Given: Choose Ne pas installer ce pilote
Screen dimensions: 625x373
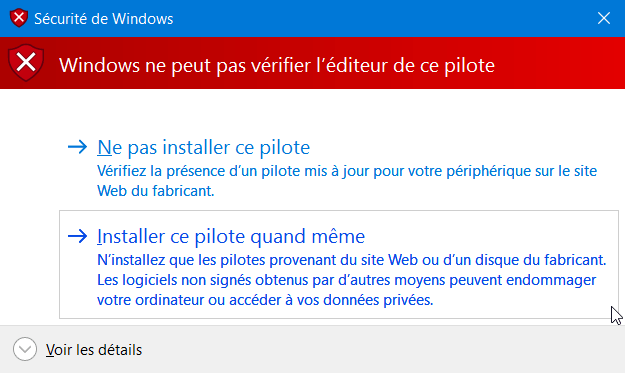Looking at the screenshot, I should pos(204,147).
